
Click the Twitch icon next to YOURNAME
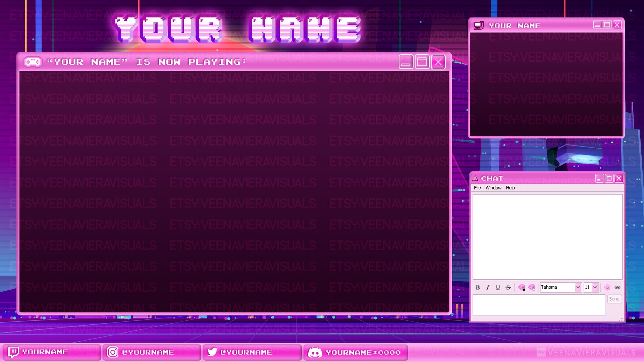click(x=14, y=352)
